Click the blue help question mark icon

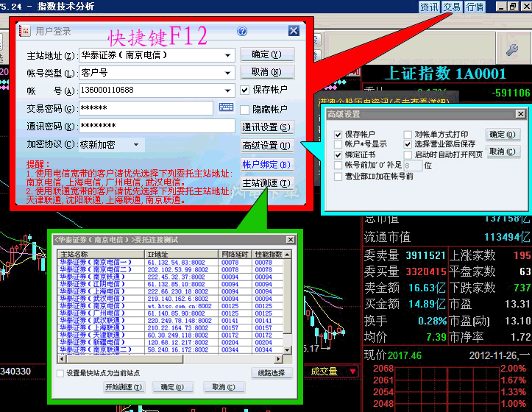click(241, 31)
